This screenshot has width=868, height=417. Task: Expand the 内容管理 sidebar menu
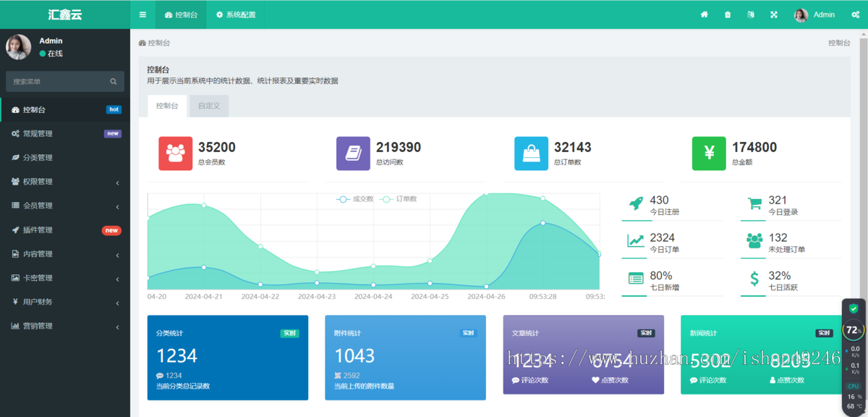point(65,254)
